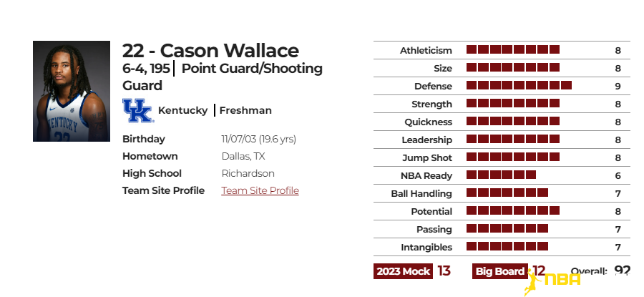
Task: Click the Hometown value Dallas, TX
Action: point(243,157)
